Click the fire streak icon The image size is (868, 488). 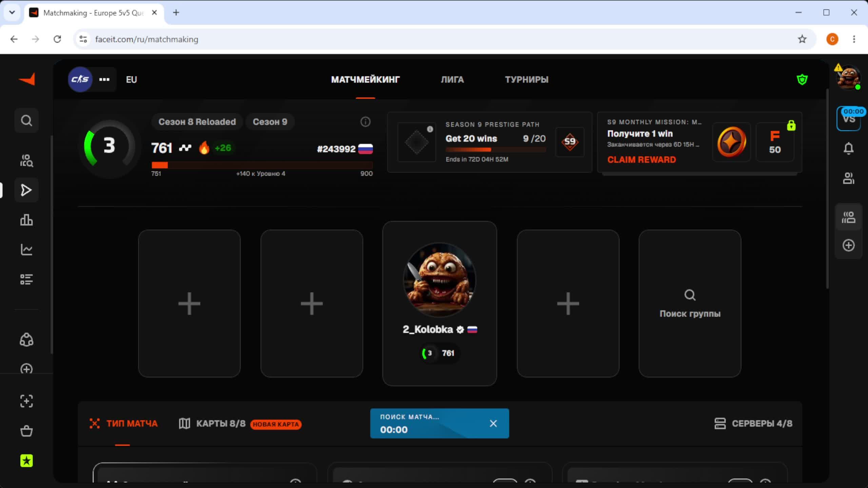[204, 148]
